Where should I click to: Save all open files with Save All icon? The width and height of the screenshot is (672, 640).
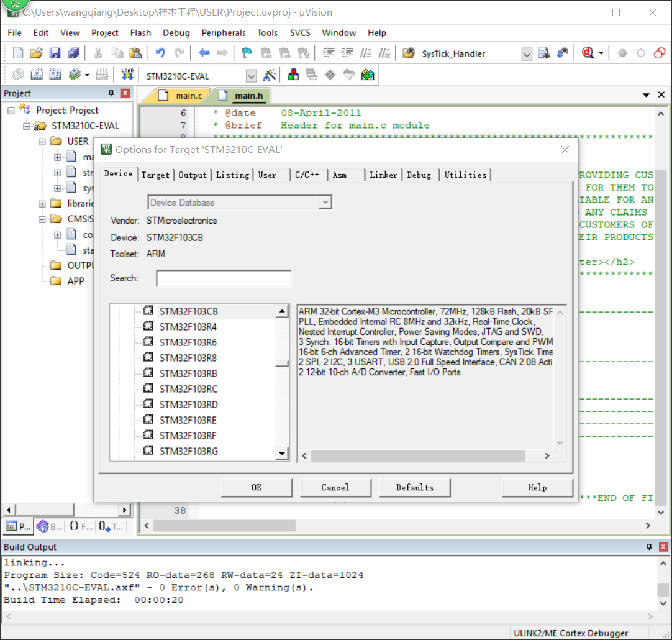coord(73,53)
